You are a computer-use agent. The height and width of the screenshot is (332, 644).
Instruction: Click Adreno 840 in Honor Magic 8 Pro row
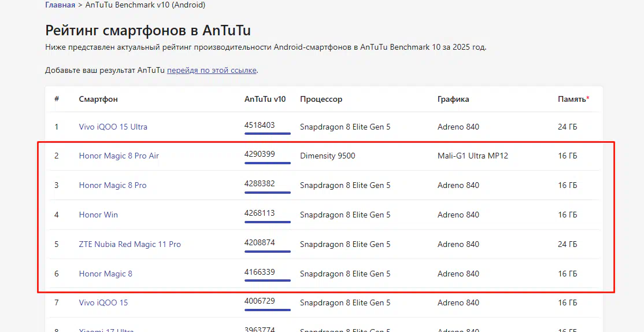tap(458, 185)
